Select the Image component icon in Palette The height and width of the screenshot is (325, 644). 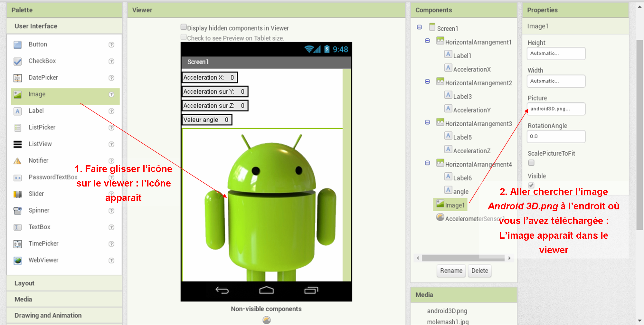[x=18, y=94]
